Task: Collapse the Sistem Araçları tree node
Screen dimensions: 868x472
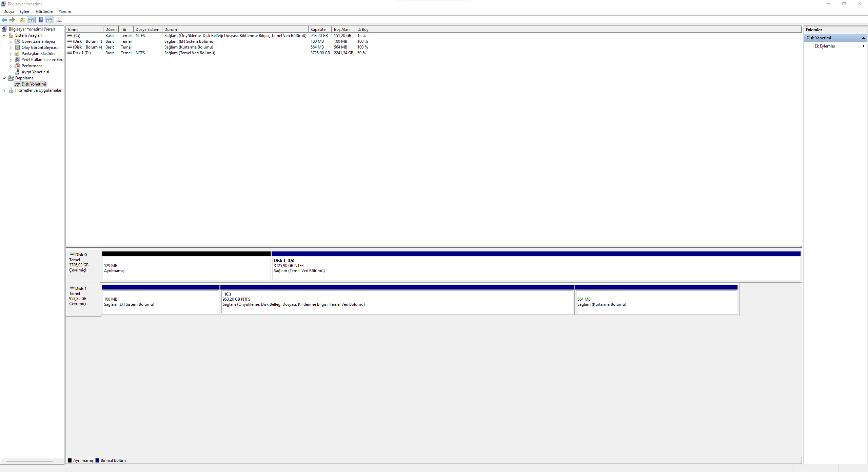Action: [x=4, y=35]
